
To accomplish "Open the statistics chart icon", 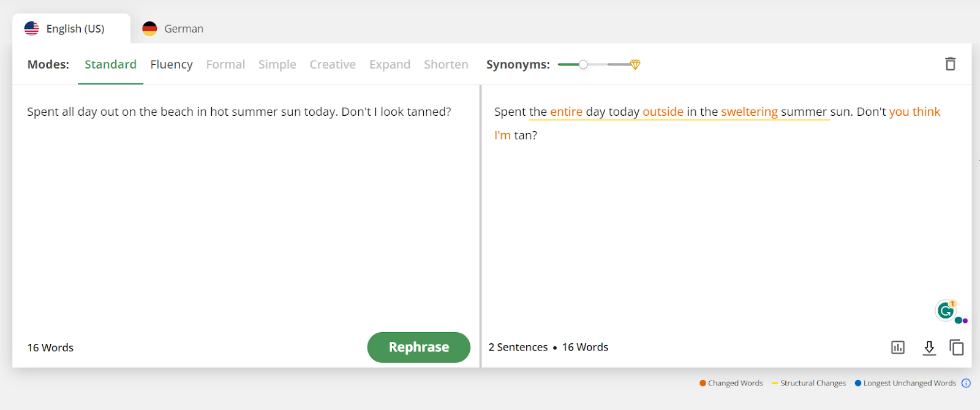I will [x=898, y=347].
